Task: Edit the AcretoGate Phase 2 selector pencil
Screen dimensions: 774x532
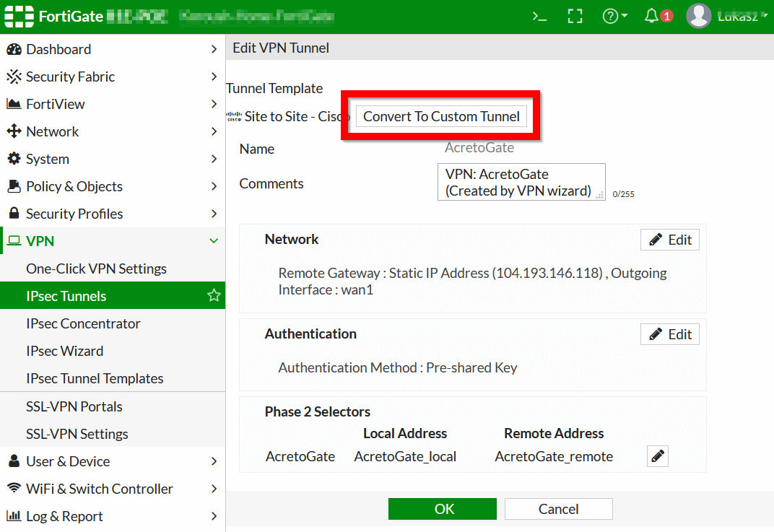Action: 658,456
